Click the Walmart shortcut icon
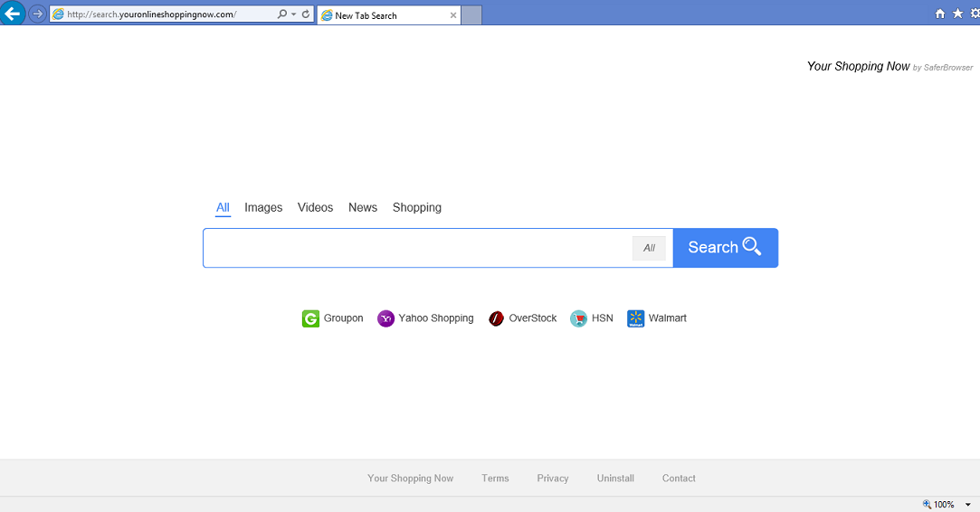The image size is (980, 512). [635, 318]
